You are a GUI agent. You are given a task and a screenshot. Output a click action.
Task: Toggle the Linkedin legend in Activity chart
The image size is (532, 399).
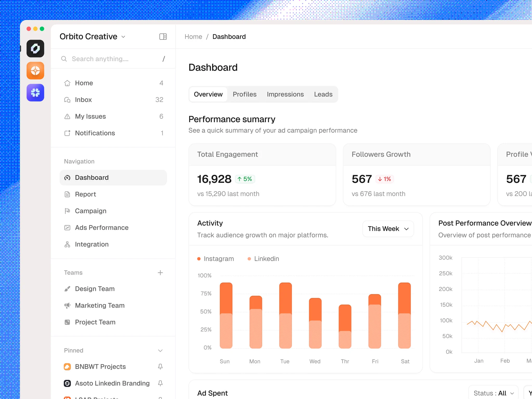(263, 259)
